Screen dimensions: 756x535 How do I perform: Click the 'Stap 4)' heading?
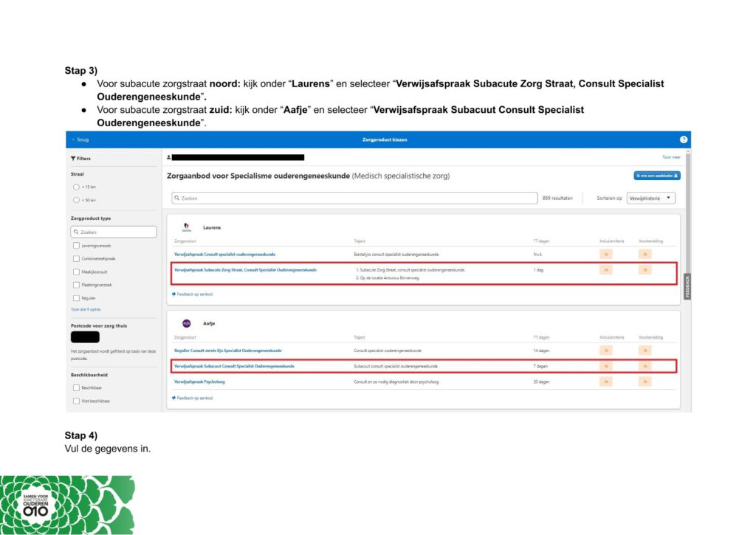(x=81, y=435)
